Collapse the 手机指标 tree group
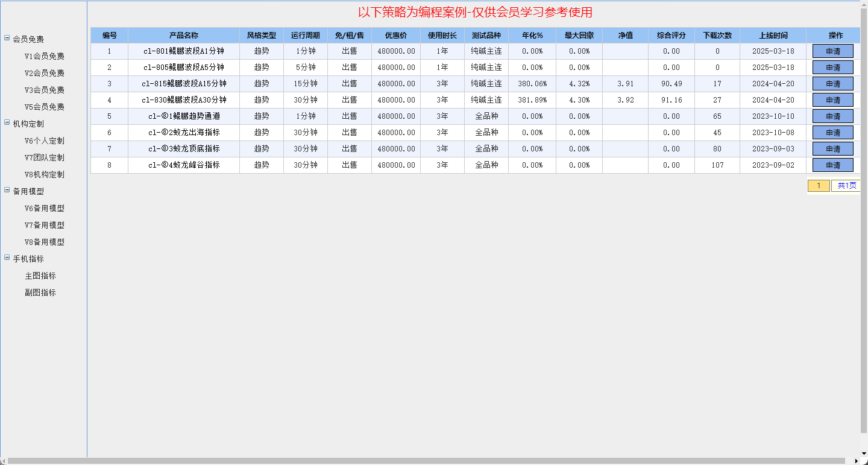Viewport: 868px width, 465px height. pyautogui.click(x=7, y=258)
